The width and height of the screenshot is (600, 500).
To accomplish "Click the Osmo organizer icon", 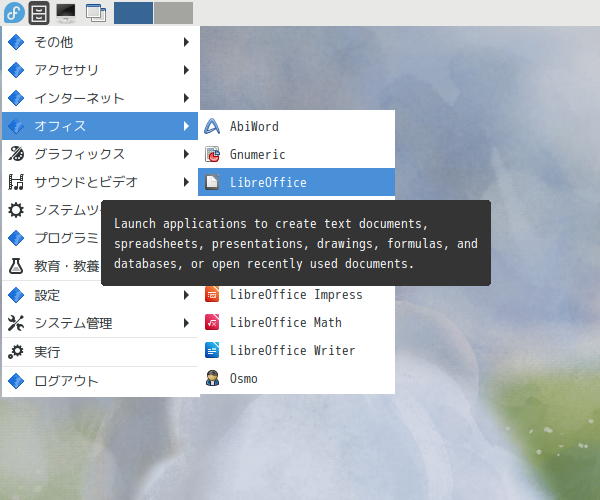I will pyautogui.click(x=212, y=378).
